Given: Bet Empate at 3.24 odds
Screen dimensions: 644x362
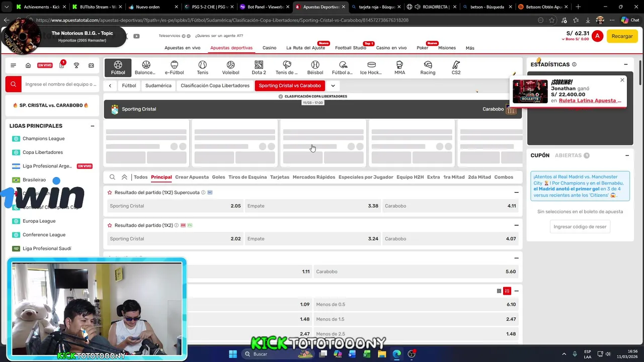Looking at the screenshot, I should [312, 239].
